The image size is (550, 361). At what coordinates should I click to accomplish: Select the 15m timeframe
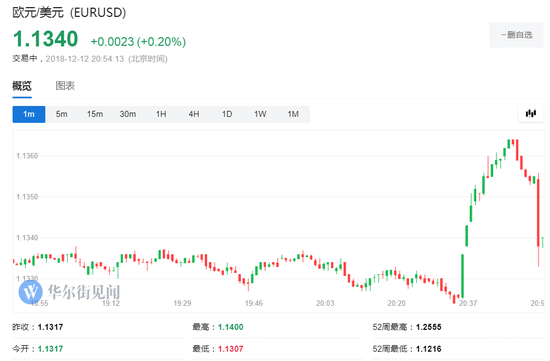point(95,114)
